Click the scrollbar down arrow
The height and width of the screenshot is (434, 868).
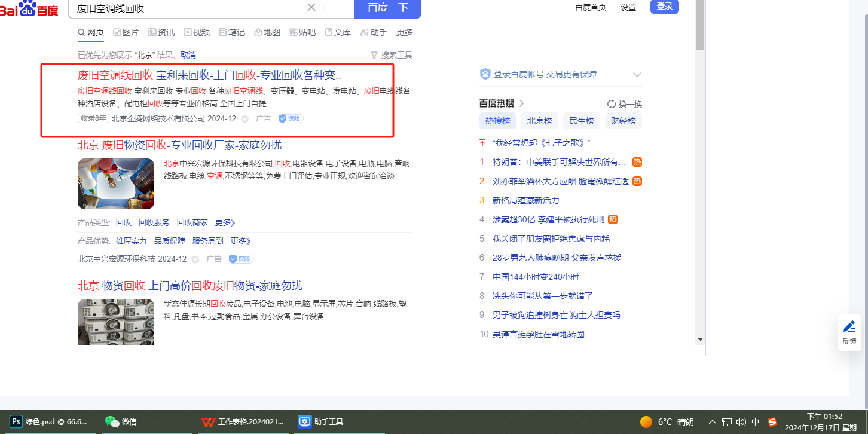[700, 340]
